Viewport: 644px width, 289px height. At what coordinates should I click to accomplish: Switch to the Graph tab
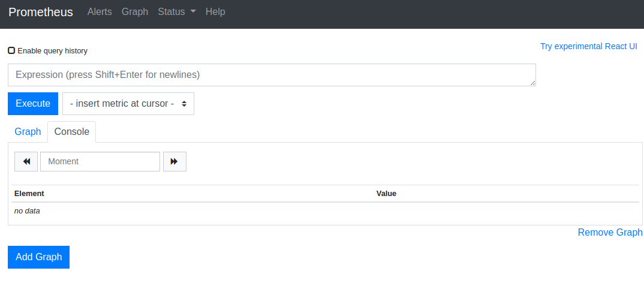click(x=28, y=132)
